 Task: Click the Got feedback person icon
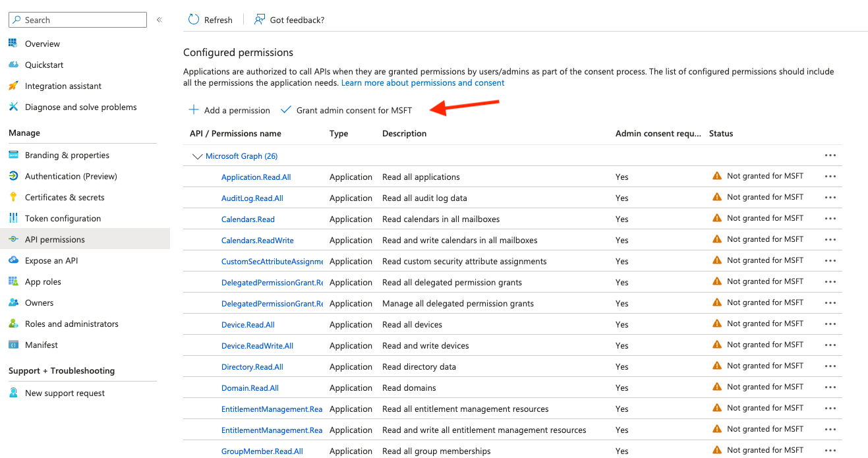[x=260, y=20]
